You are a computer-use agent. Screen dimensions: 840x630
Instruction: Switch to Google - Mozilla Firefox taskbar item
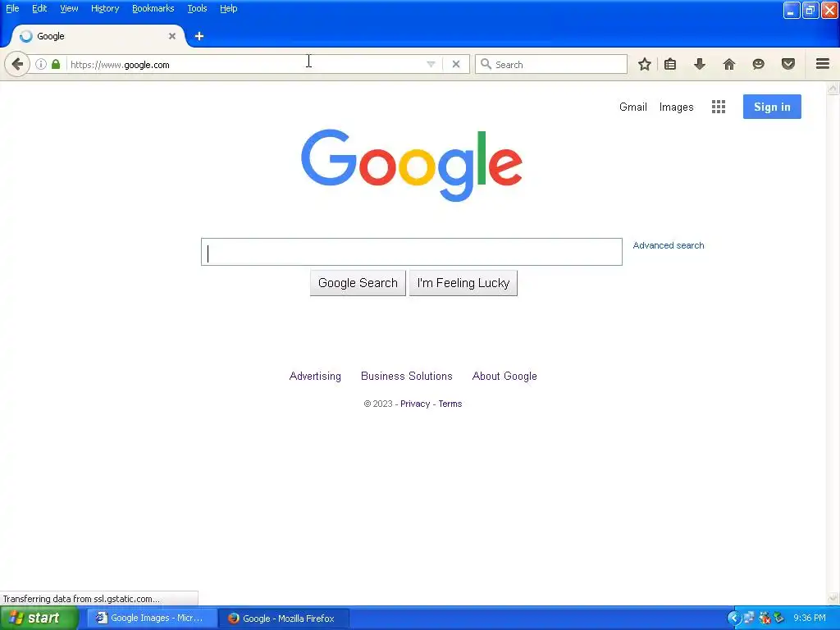point(284,619)
